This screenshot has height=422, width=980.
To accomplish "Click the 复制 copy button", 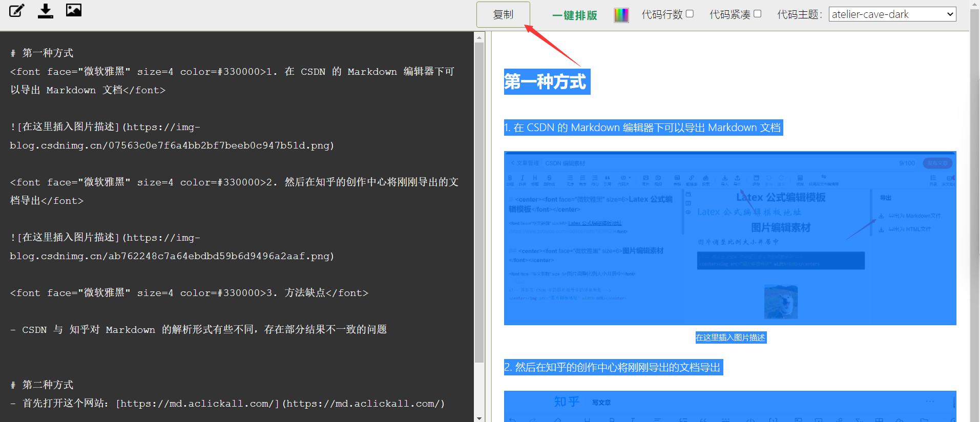I will [x=503, y=14].
